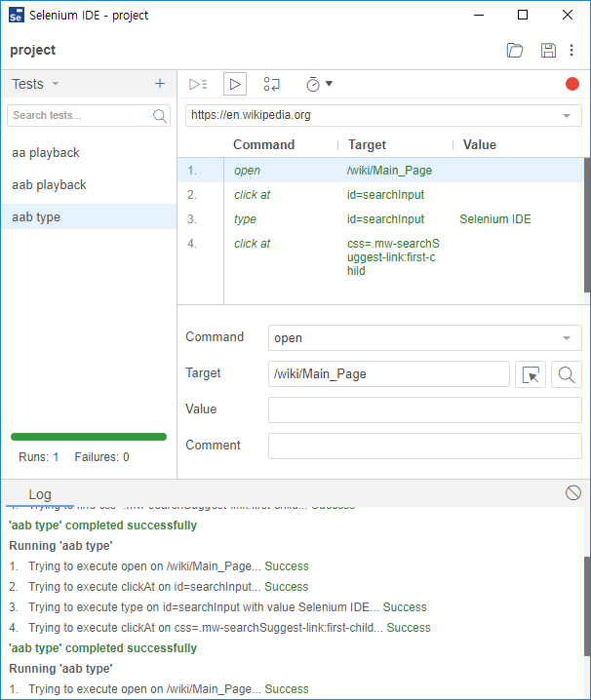Screen dimensions: 591x700
Task: Select command row 3 type
Action: coord(380,219)
